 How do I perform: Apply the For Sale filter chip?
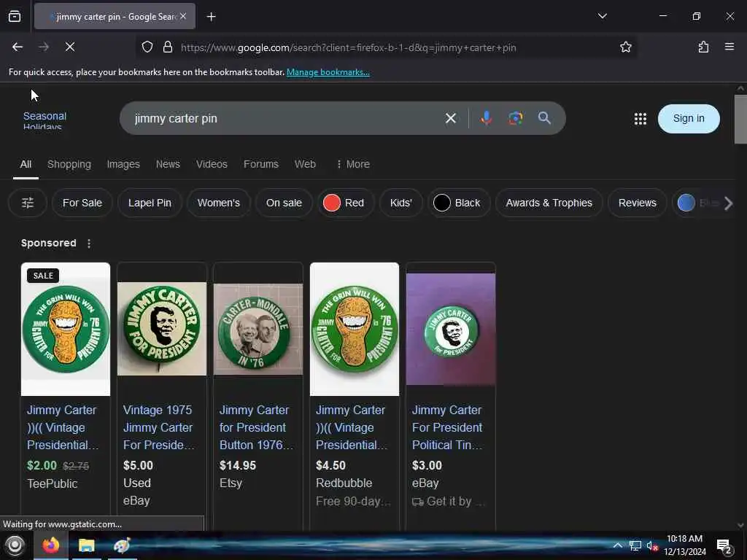[82, 203]
